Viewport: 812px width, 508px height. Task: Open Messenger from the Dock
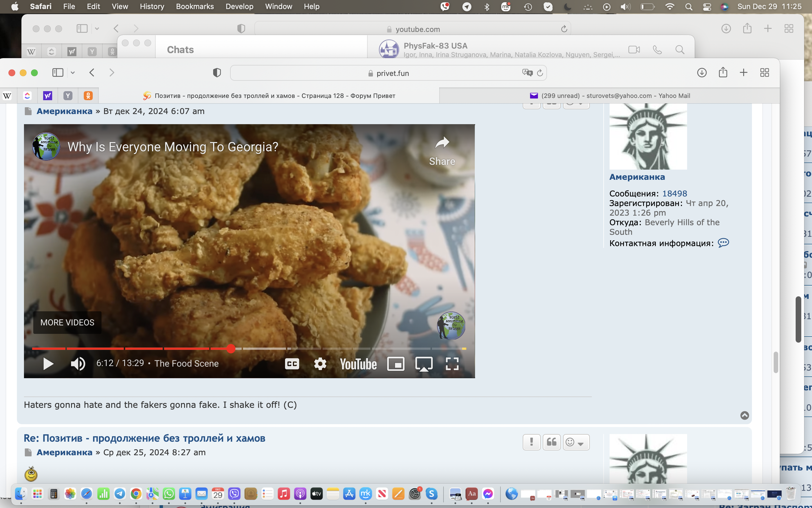pyautogui.click(x=488, y=494)
